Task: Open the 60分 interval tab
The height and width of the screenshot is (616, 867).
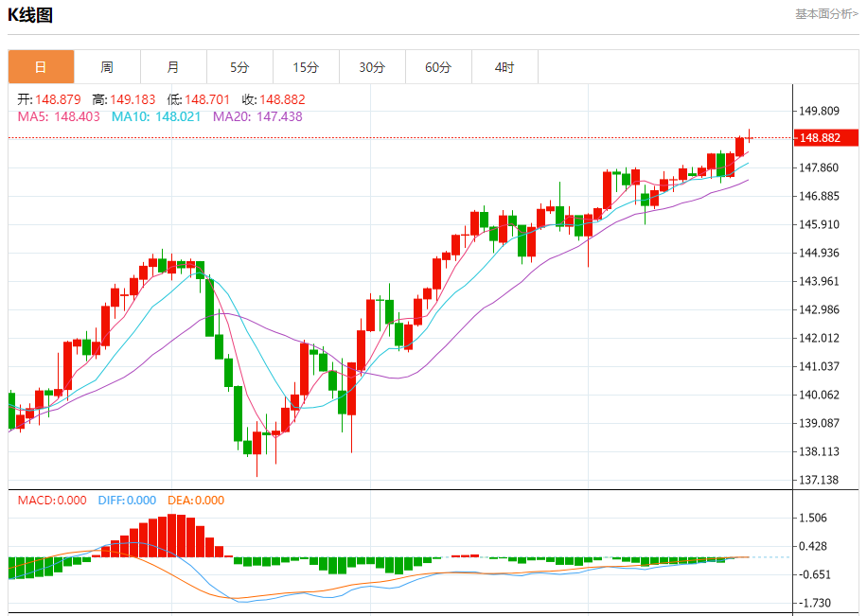Action: pyautogui.click(x=439, y=67)
